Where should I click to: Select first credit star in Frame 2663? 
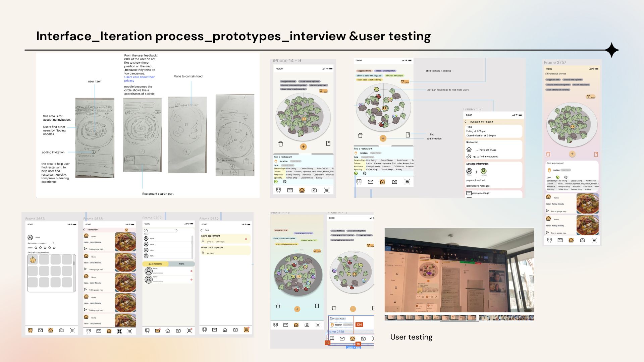36,248
